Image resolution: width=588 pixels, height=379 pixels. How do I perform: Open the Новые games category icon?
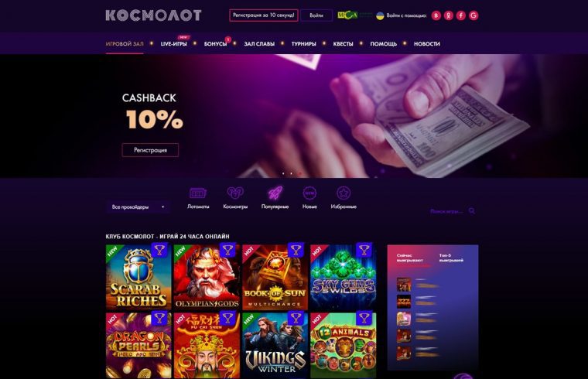coord(309,193)
